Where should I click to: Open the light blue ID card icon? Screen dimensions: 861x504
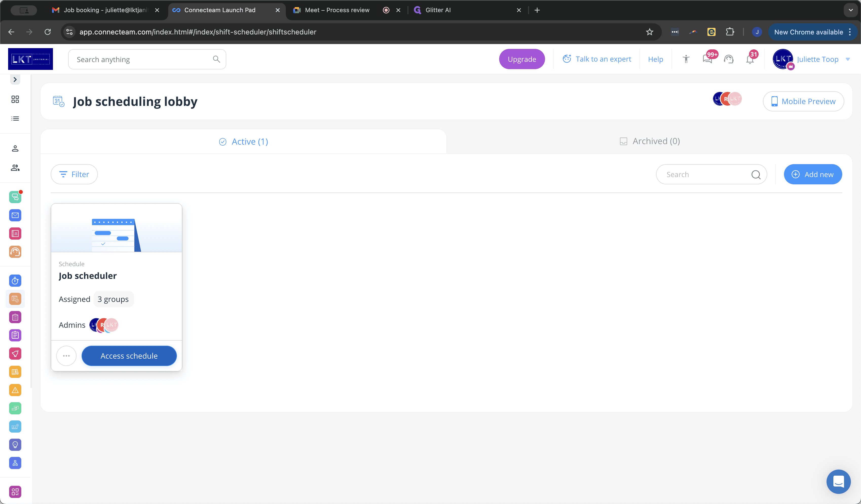pyautogui.click(x=15, y=427)
